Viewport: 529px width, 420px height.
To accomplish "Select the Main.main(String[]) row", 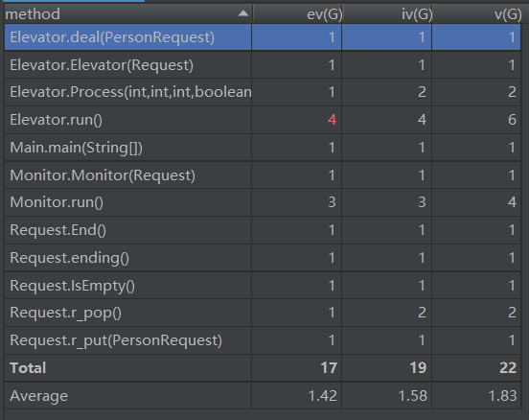I will (263, 148).
